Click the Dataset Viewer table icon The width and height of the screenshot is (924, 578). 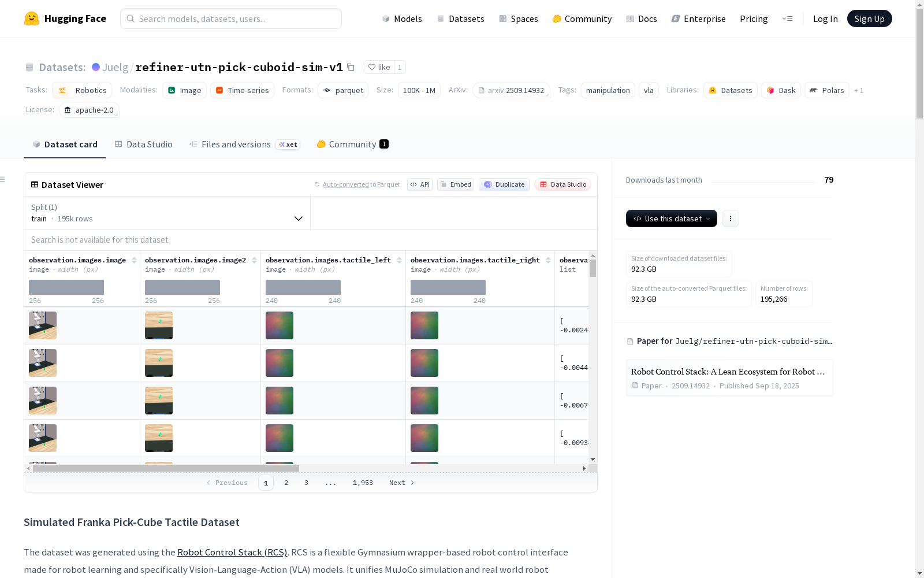coord(35,184)
